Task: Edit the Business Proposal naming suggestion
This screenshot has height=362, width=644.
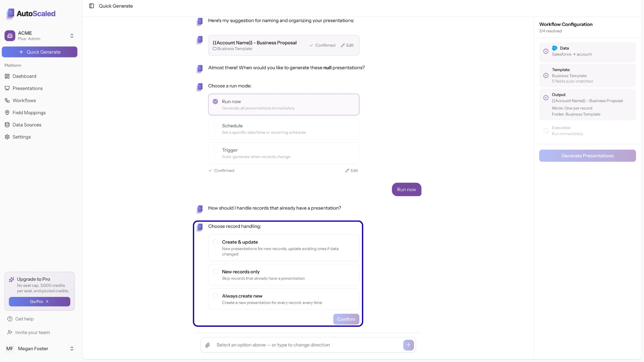Action: pos(347,45)
